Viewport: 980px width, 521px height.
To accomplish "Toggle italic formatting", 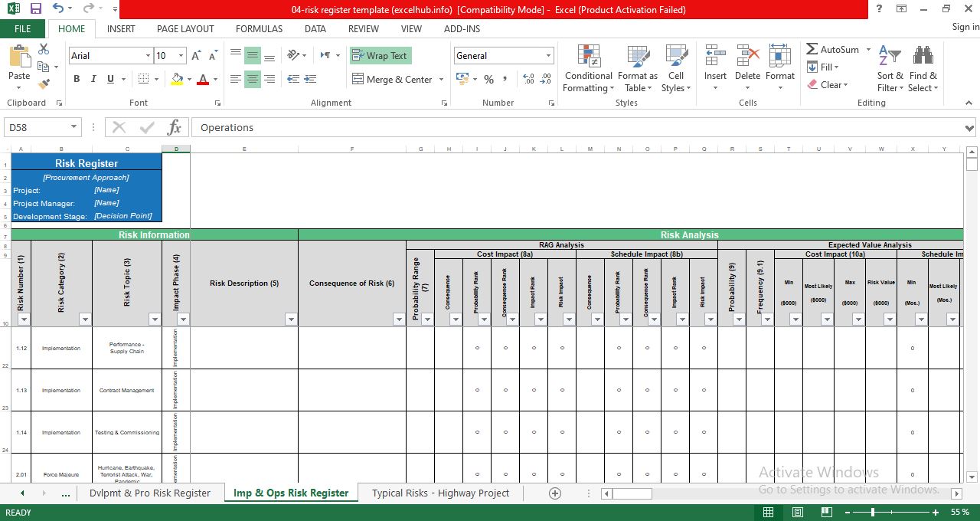I will click(x=92, y=79).
